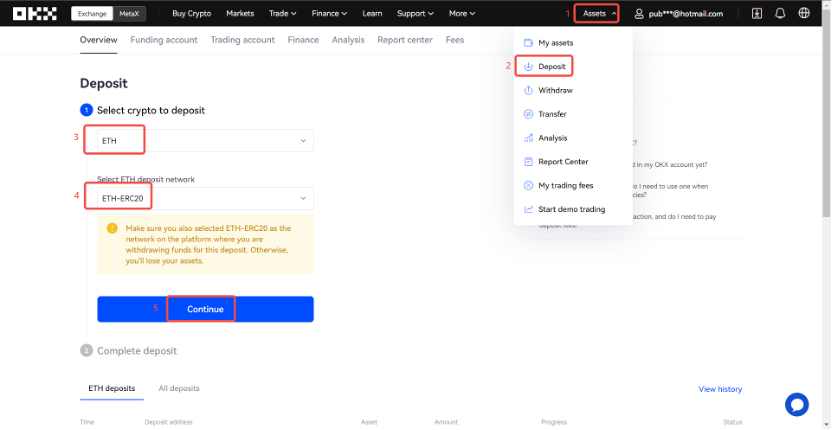
Task: Switch to Finance sub-tab
Action: coord(304,40)
